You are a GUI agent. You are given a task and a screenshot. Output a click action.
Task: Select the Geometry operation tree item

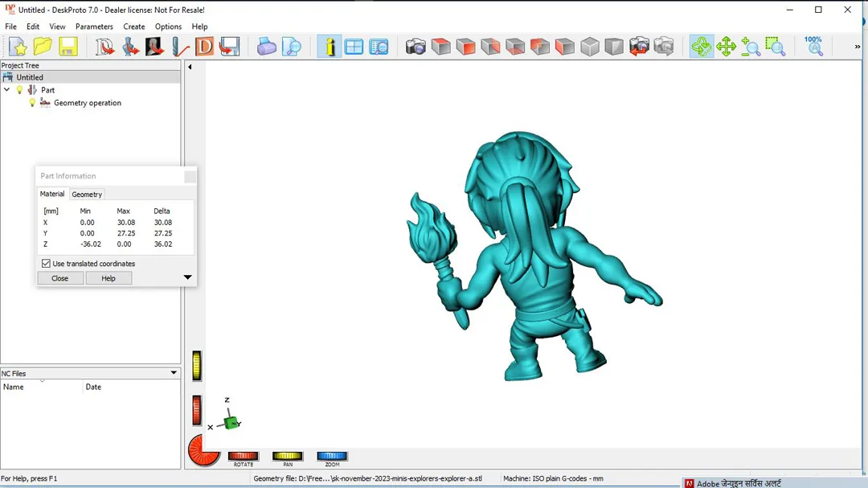pos(88,102)
